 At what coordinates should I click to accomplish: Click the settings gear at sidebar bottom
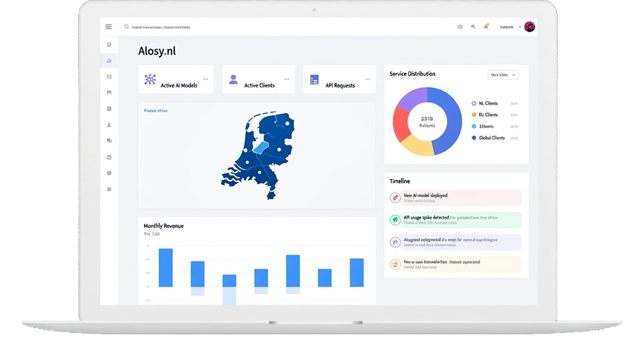[x=108, y=189]
